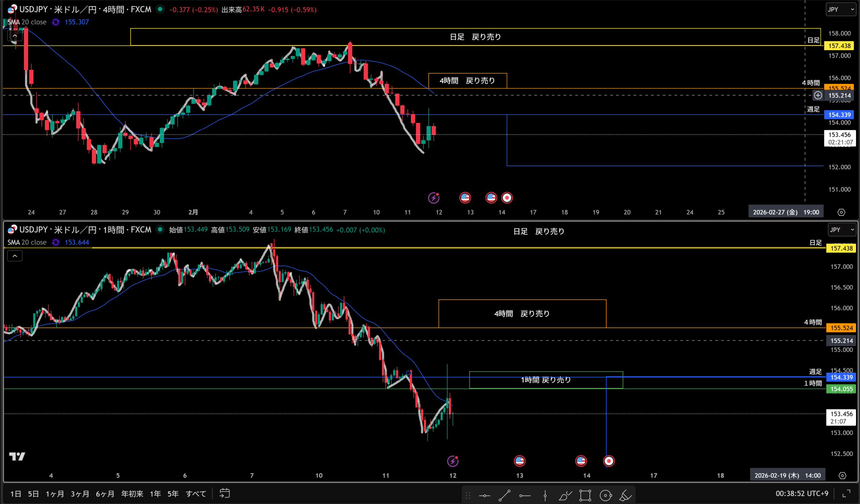This screenshot has height=504, width=860.
Task: Select the horizontal line drawing tool
Action: pyautogui.click(x=484, y=495)
